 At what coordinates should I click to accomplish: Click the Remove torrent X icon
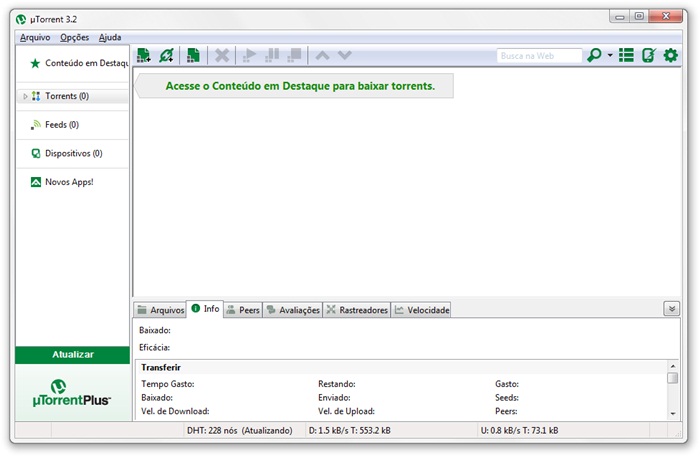(x=222, y=55)
